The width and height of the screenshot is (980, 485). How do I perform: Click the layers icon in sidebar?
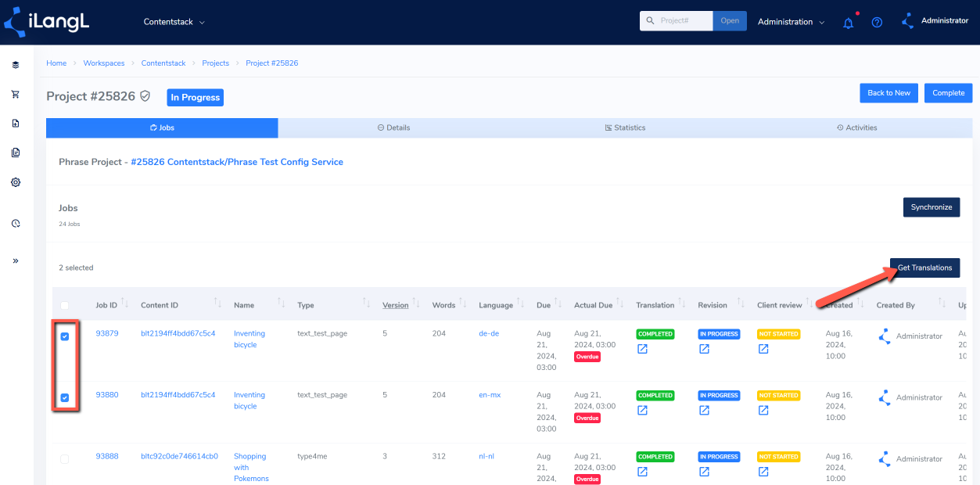(x=16, y=65)
